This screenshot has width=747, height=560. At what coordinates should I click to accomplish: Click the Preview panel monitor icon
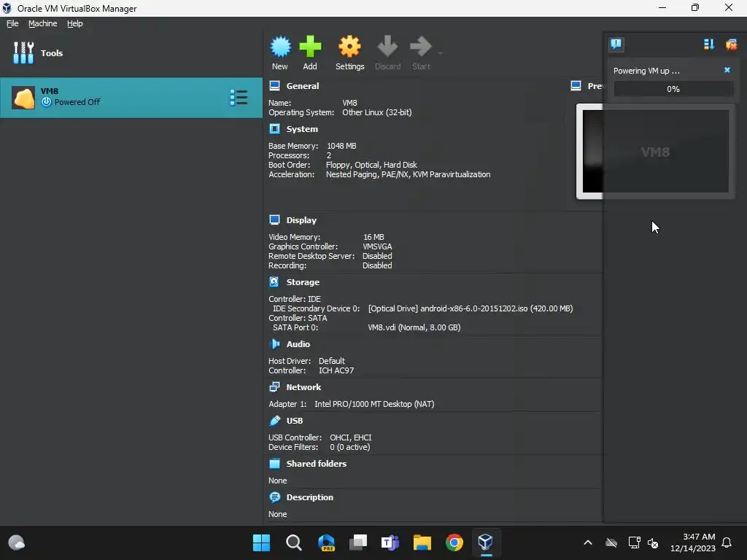[x=576, y=86]
